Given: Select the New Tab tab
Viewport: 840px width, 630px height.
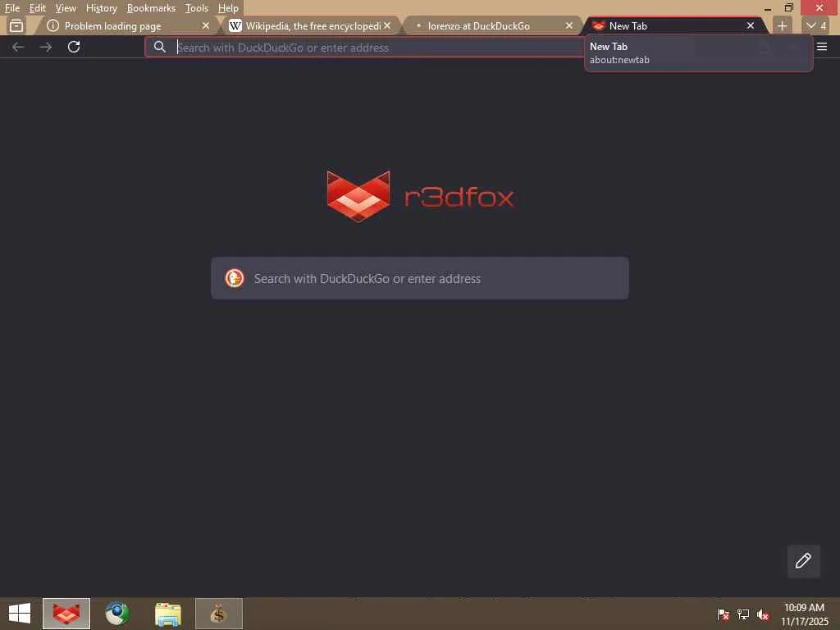Looking at the screenshot, I should [673, 25].
